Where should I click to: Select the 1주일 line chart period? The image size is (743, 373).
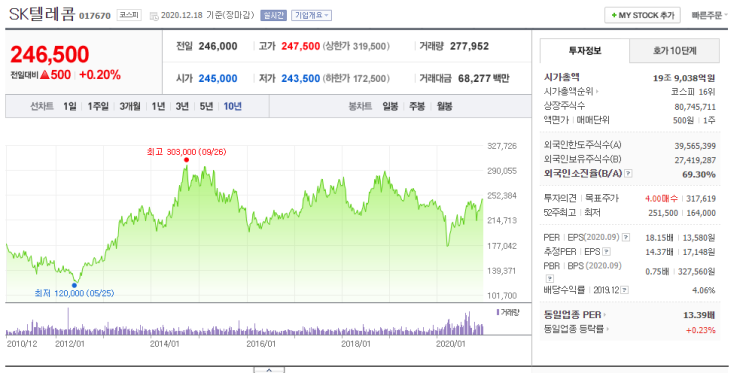pyautogui.click(x=98, y=107)
